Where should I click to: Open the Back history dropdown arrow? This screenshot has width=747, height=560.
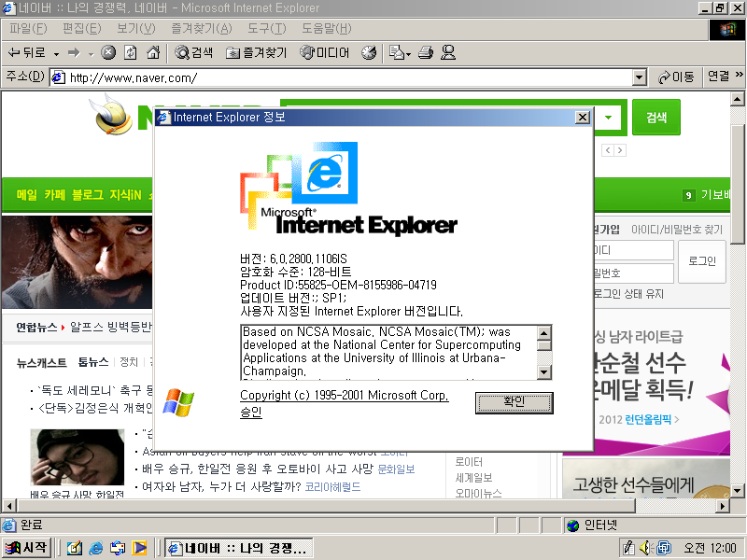pos(56,53)
